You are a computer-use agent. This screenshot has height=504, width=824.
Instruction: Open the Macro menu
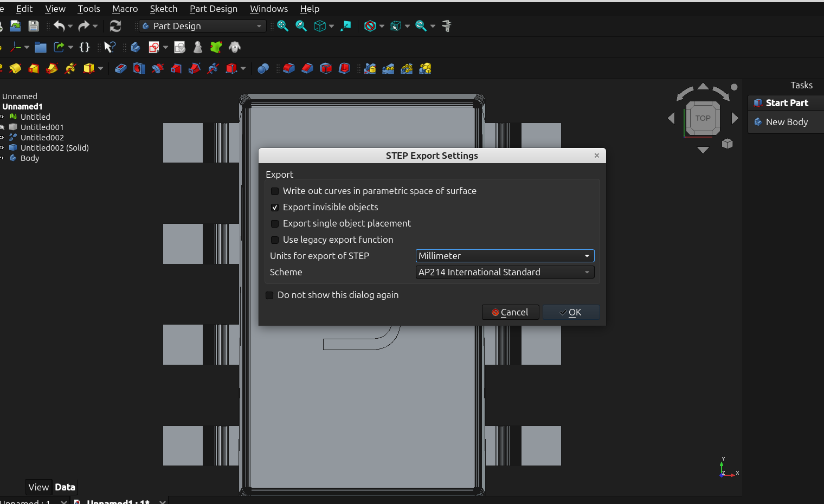(125, 9)
